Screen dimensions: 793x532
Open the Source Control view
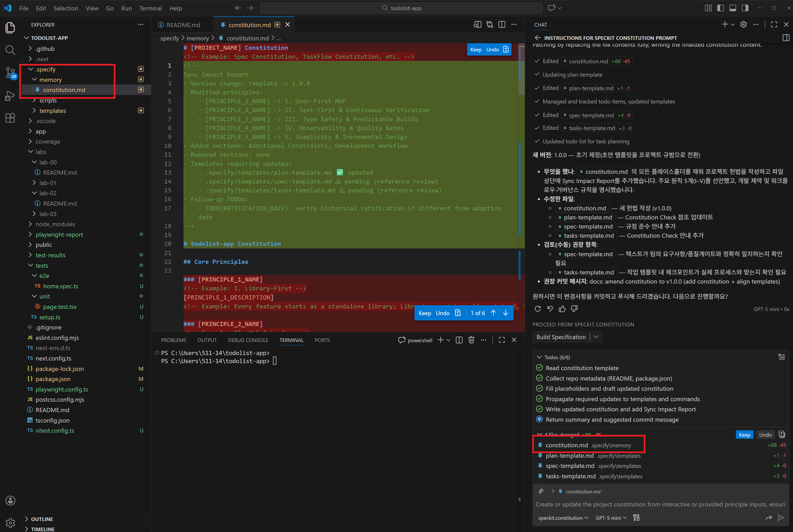point(10,73)
